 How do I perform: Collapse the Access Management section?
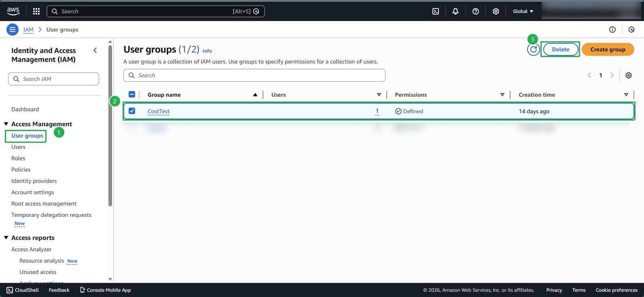point(6,124)
